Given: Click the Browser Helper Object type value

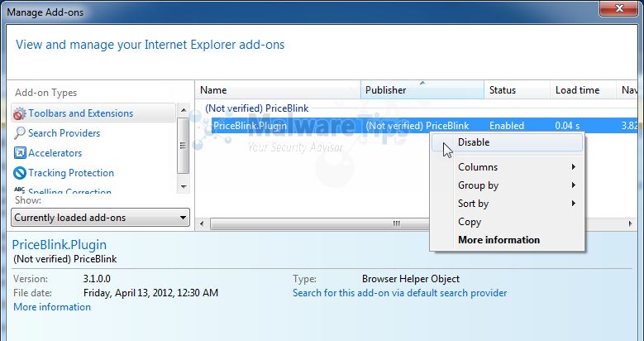Looking at the screenshot, I should pyautogui.click(x=411, y=279).
